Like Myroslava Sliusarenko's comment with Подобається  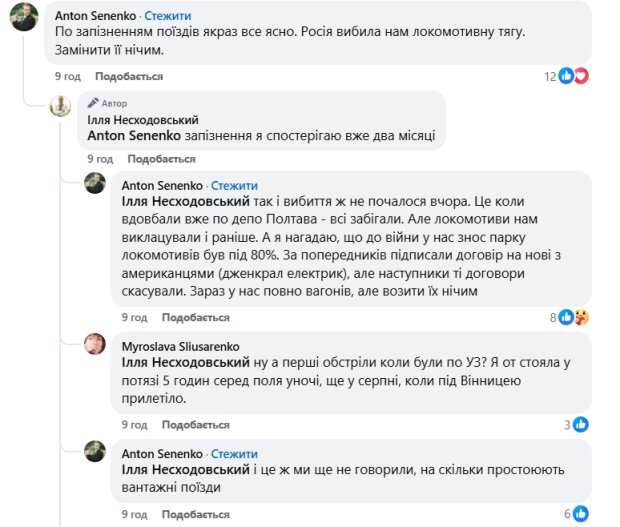point(195,424)
